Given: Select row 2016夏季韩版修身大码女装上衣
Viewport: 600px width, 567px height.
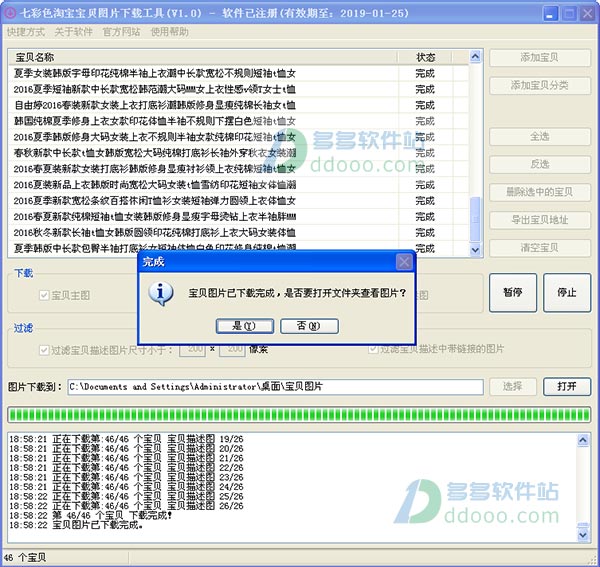Looking at the screenshot, I should coord(238,137).
